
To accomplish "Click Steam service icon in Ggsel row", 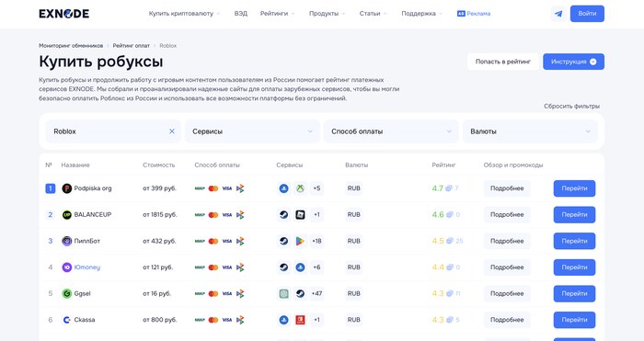I will (x=300, y=293).
